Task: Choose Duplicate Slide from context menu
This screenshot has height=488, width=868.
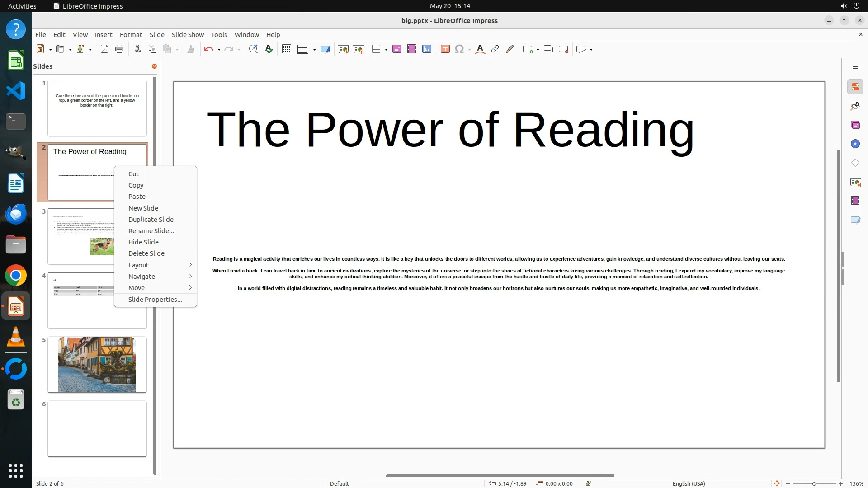Action: 151,220
